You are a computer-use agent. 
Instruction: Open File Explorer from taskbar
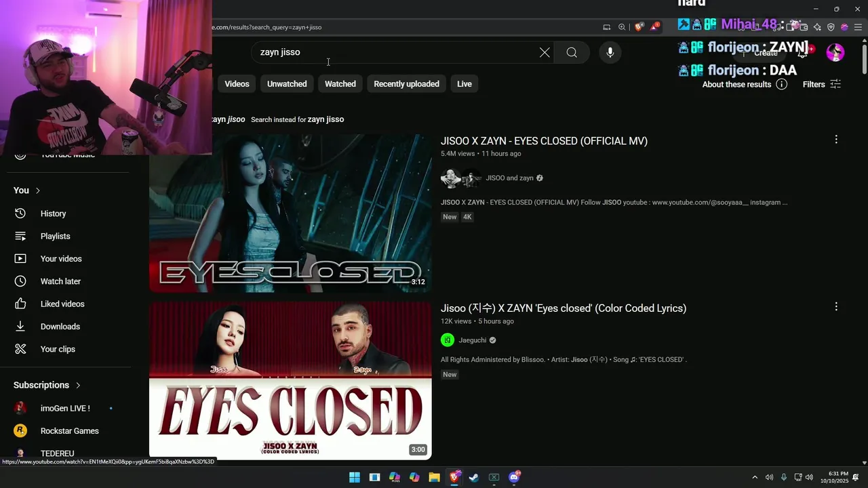coord(434,477)
